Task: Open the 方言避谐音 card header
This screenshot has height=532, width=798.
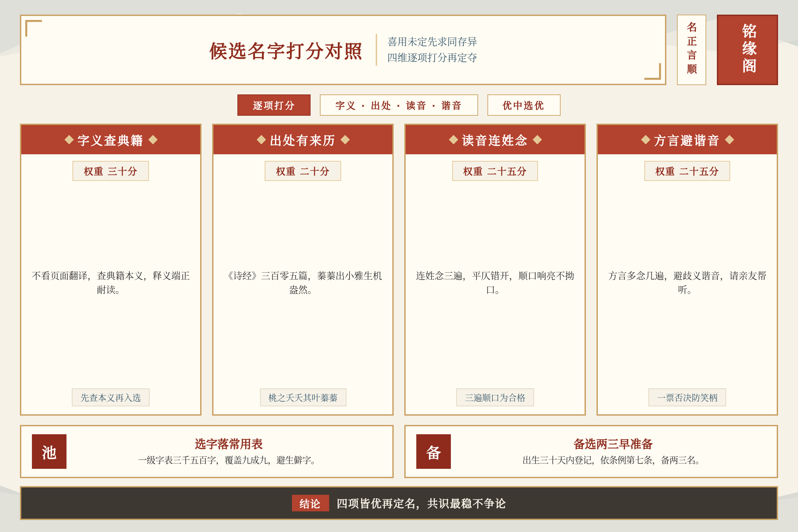Action: 687,140
